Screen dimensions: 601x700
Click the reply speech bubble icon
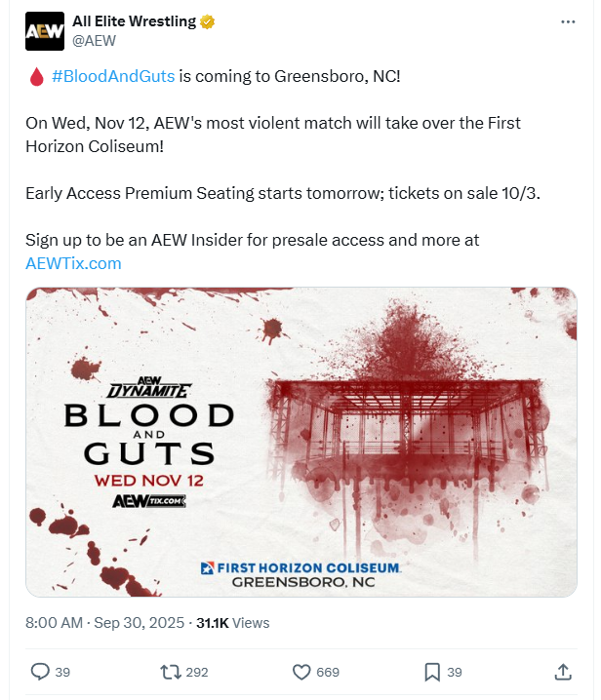(x=40, y=672)
